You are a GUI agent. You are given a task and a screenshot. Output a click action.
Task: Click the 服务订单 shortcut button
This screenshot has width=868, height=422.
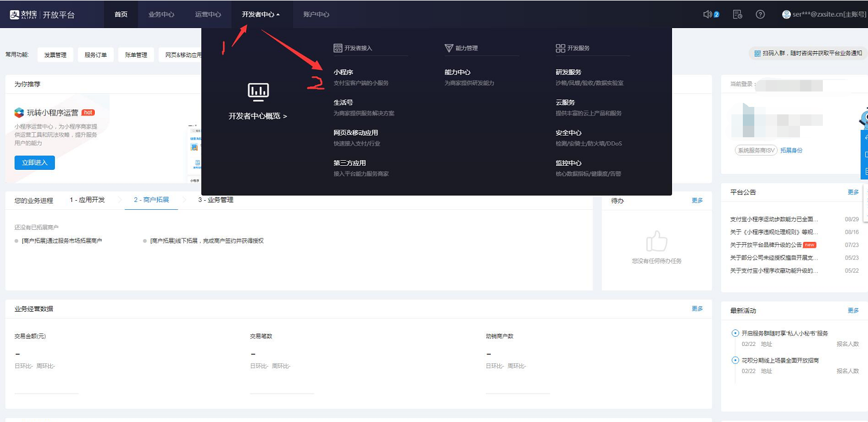[x=96, y=55]
